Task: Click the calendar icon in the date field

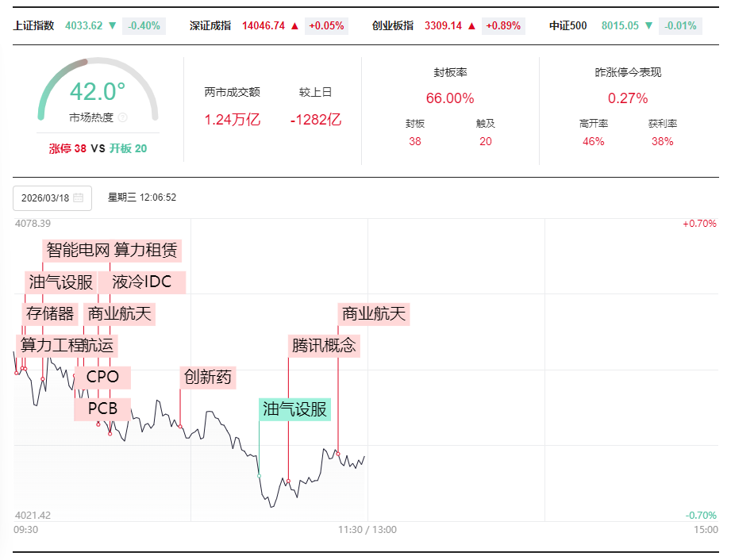Action: pos(79,198)
